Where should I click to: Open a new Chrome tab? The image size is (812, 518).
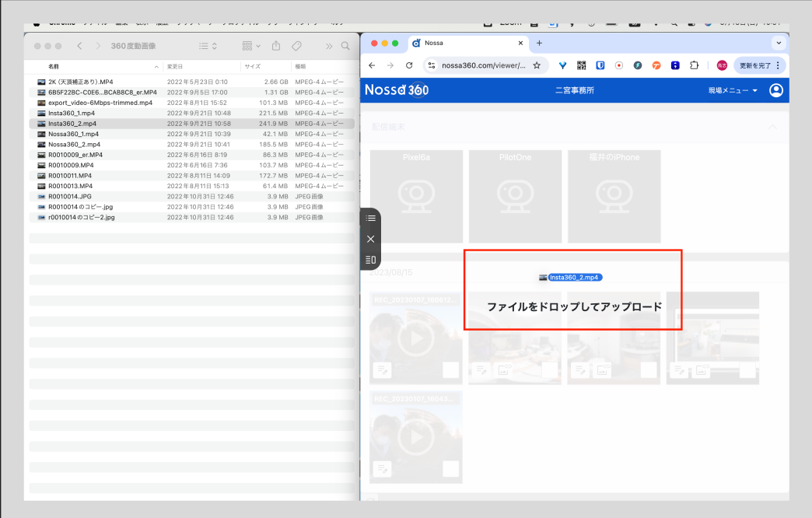pyautogui.click(x=540, y=43)
